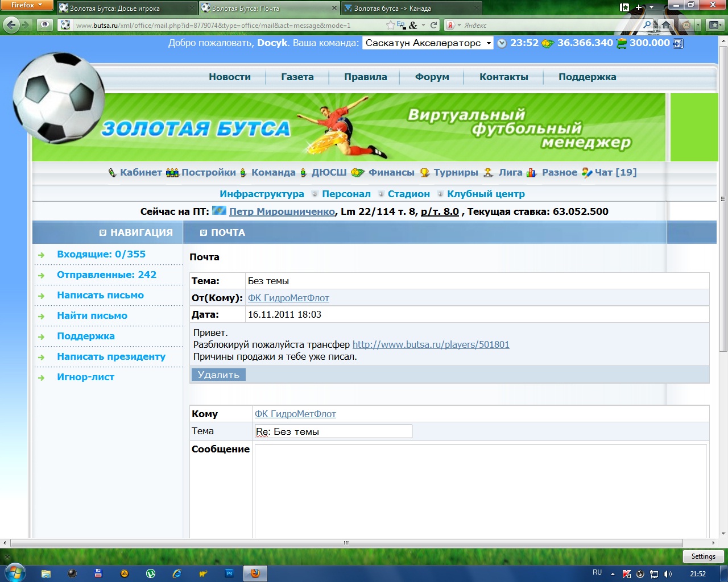Image resolution: width=728 pixels, height=582 pixels.
Task: Reload the page with the refresh icon
Action: point(434,25)
